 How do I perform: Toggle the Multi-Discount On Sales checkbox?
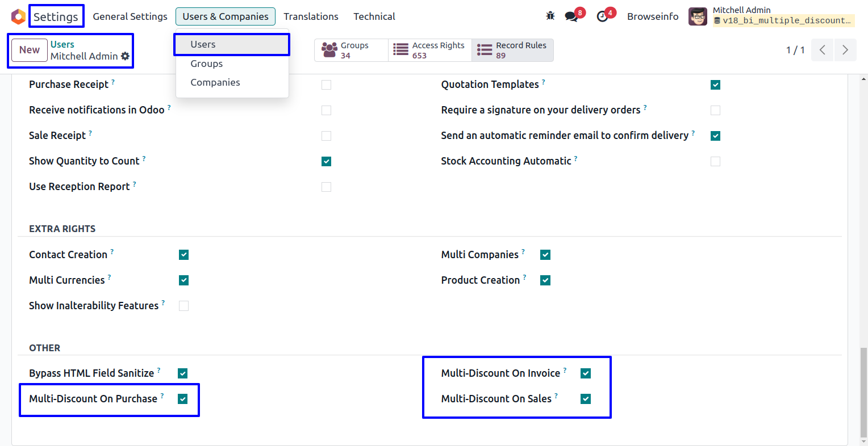(x=586, y=399)
